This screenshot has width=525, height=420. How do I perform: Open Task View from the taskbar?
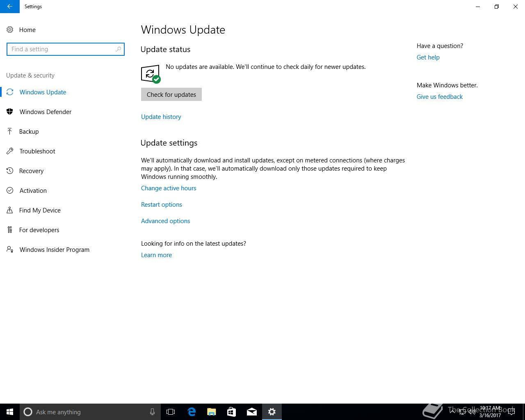[x=171, y=412]
